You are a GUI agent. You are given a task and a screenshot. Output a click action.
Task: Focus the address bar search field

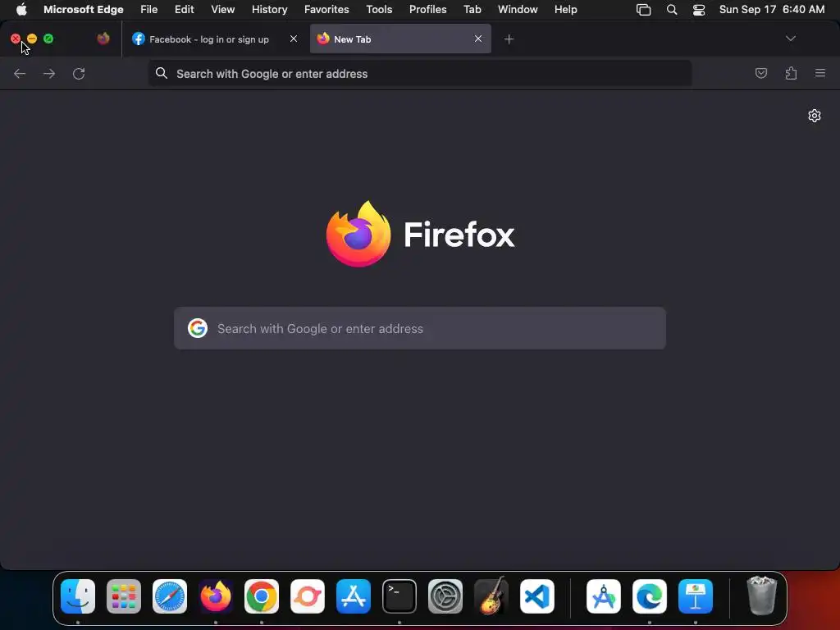(420, 73)
